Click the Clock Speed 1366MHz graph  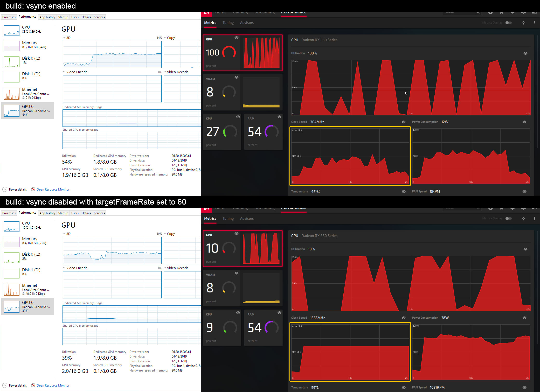[350, 352]
